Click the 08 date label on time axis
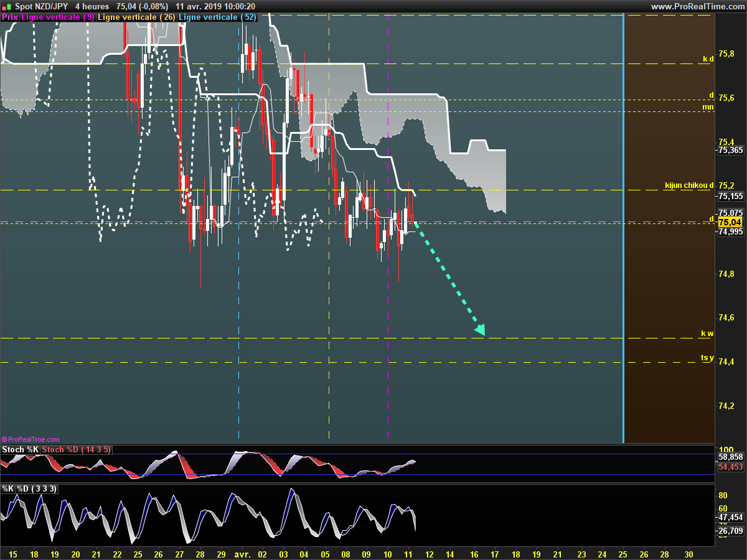Image resolution: width=747 pixels, height=560 pixels. coord(345,554)
